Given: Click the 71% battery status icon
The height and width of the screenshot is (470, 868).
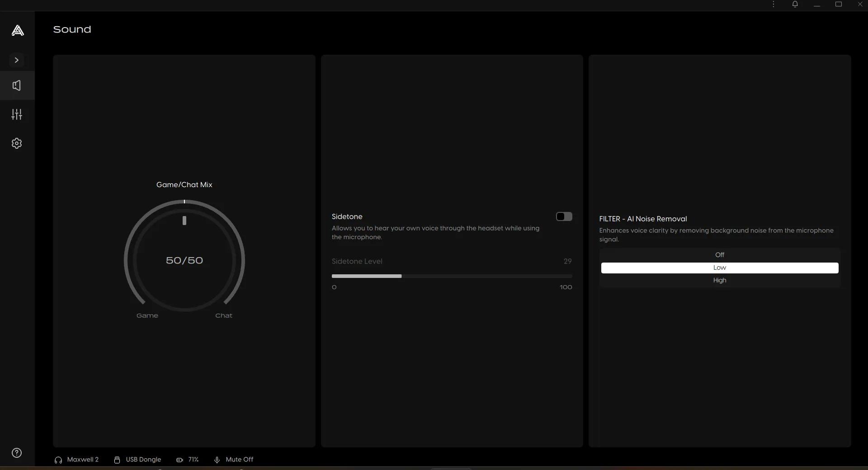Looking at the screenshot, I should pyautogui.click(x=179, y=460).
